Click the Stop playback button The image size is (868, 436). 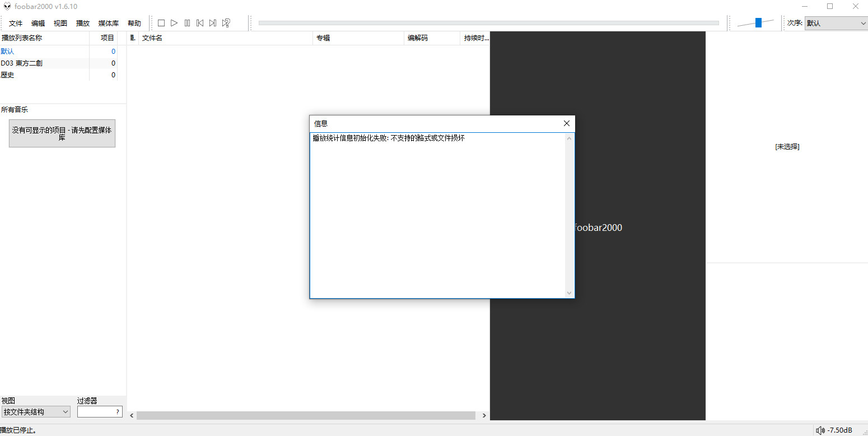(x=161, y=23)
